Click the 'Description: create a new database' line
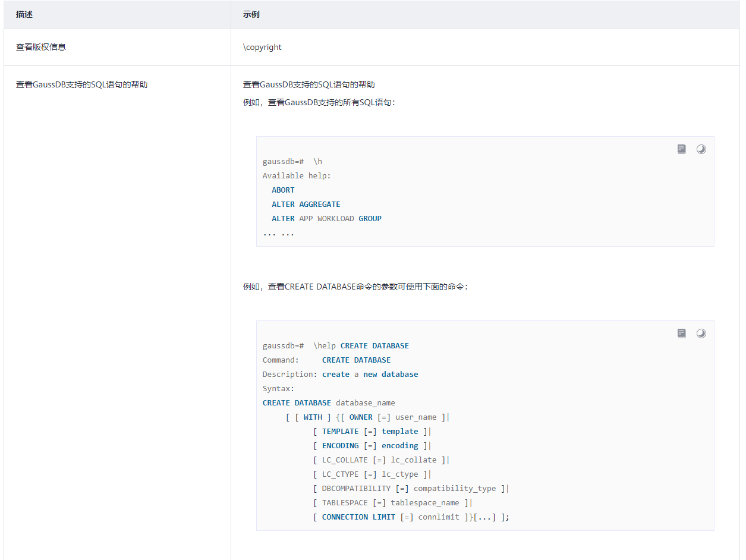Screen dimensions: 746x560 (x=340, y=375)
